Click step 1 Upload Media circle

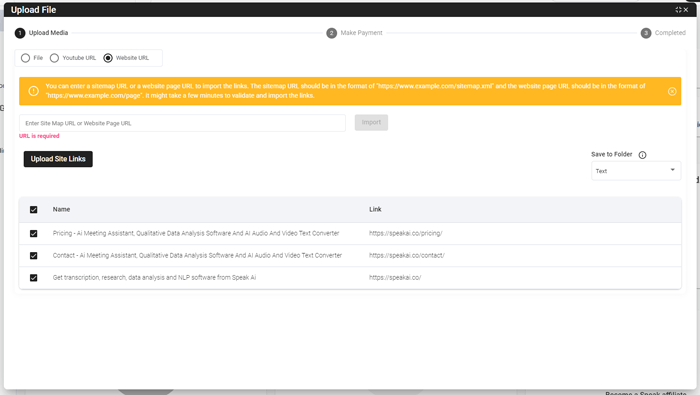pos(20,33)
